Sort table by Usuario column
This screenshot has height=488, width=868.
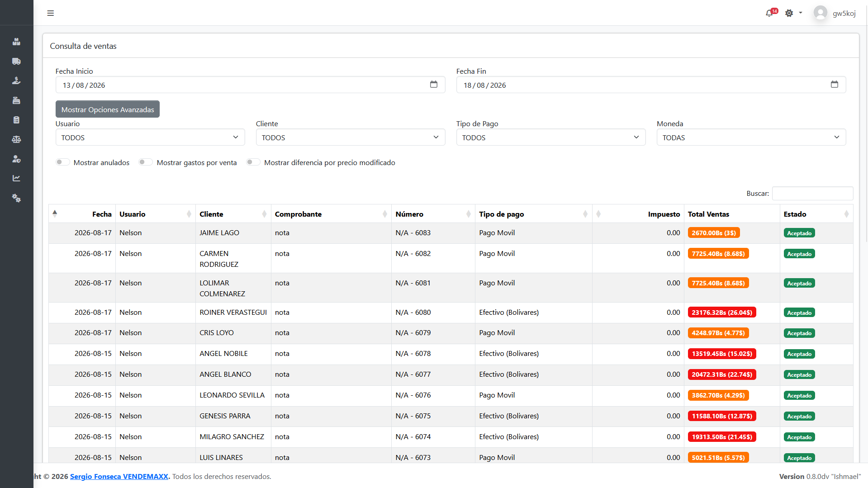tap(155, 214)
